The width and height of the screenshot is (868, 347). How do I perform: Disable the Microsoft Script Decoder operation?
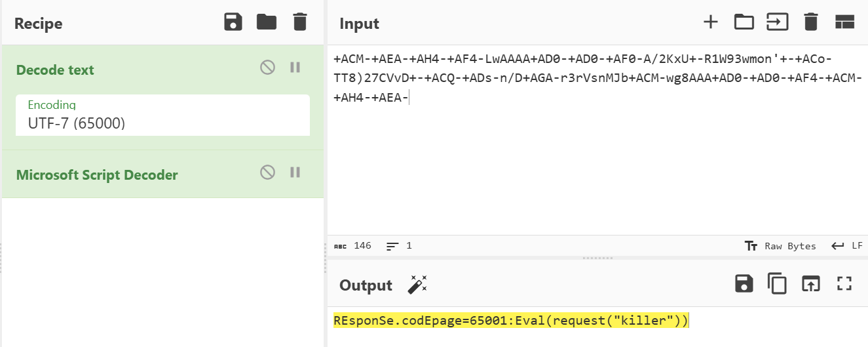tap(267, 172)
